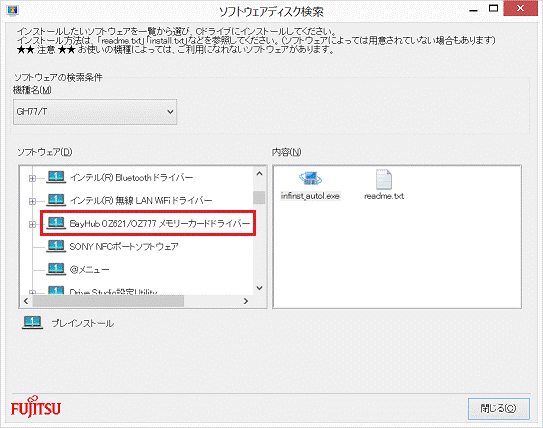
Task: Click the laptop icon beside BayHub OZ621/OZ777
Action: [x=56, y=223]
